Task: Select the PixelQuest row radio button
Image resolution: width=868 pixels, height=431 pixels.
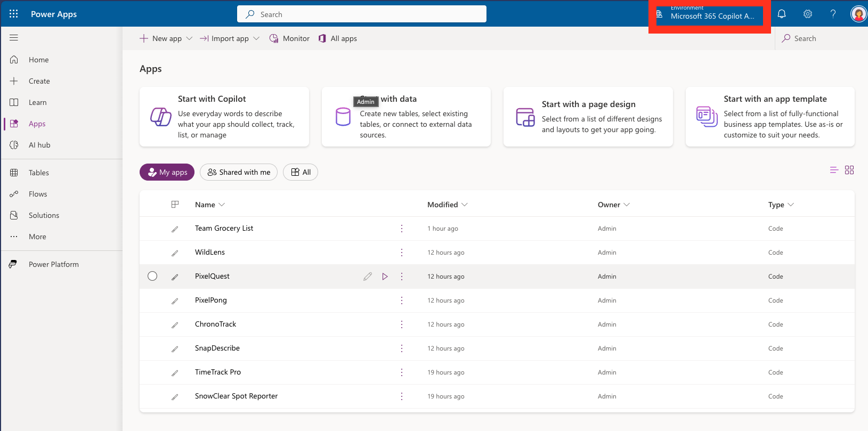Action: 152,276
